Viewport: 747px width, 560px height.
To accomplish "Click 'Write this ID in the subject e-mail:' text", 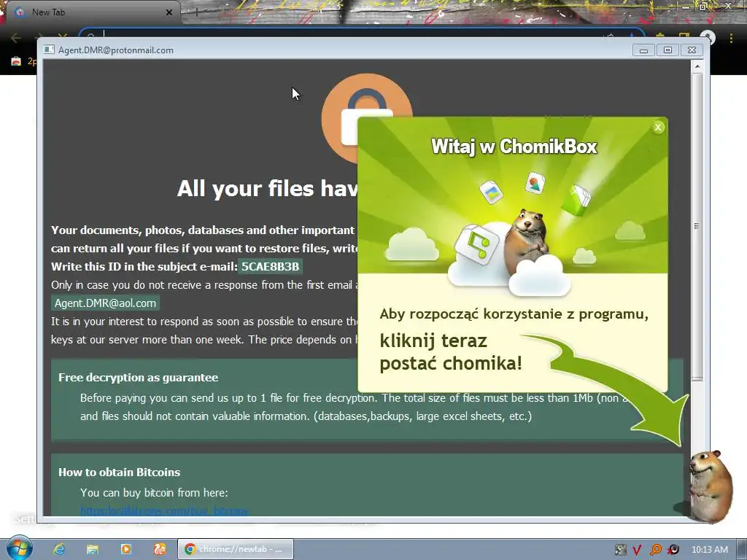I will (144, 266).
